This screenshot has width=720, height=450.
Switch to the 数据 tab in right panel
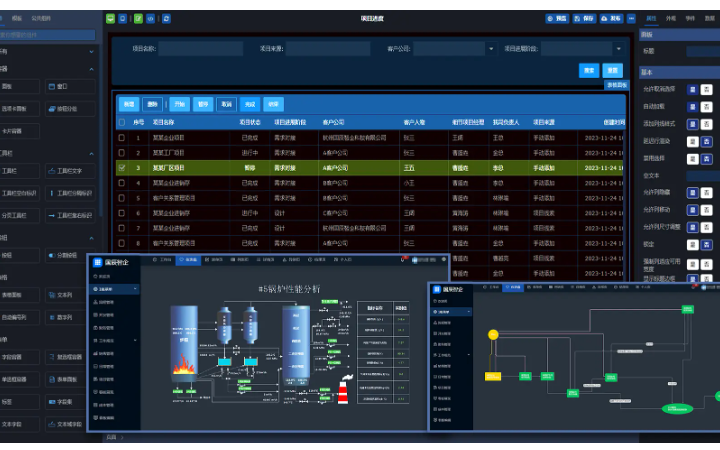[x=709, y=18]
